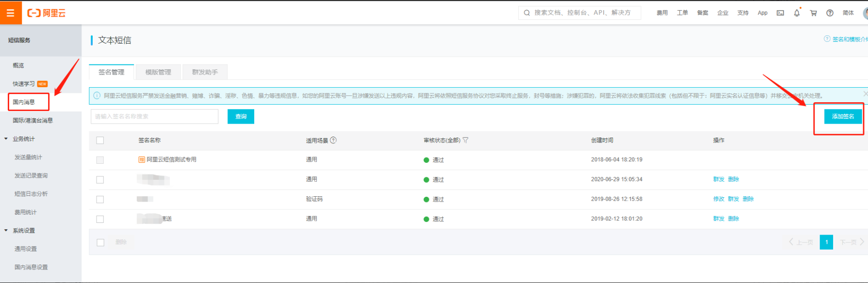
Task: Toggle the select-all checkbox in table header
Action: 100,141
